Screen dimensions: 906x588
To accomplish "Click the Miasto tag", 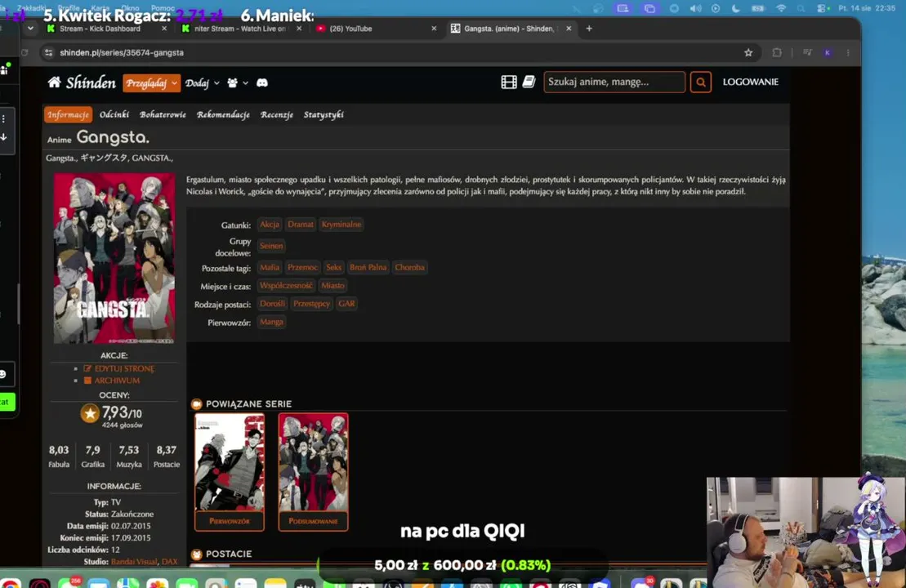I will (x=332, y=285).
